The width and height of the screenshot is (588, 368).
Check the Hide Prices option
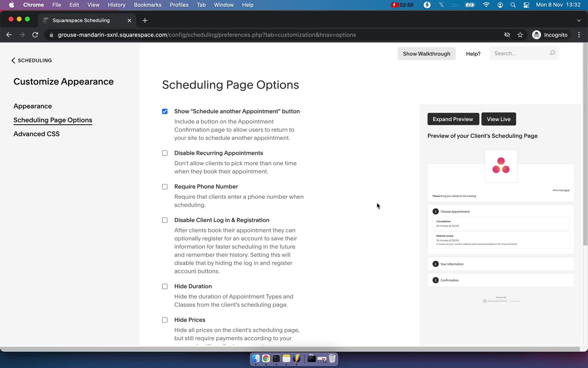(165, 320)
